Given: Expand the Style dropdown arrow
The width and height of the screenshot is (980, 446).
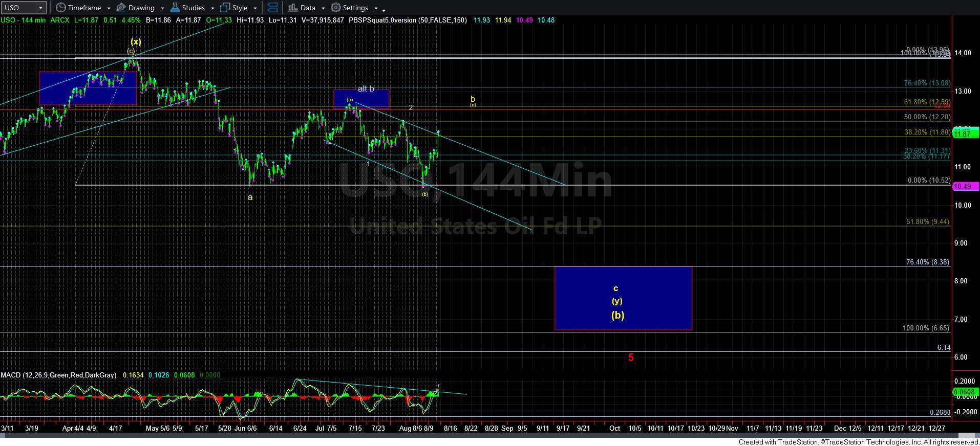Looking at the screenshot, I should (255, 8).
